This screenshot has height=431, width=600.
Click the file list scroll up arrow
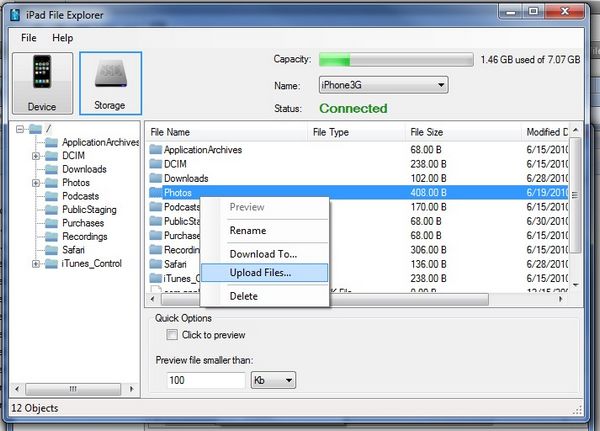coord(575,130)
